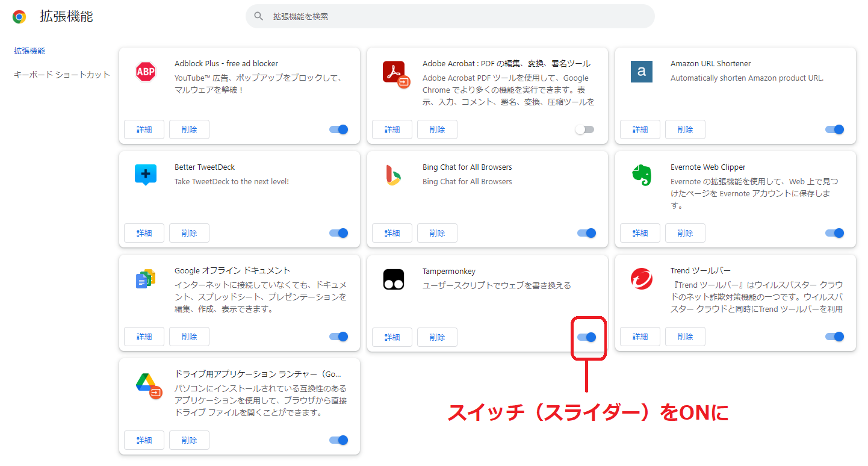Image resolution: width=868 pixels, height=466 pixels.
Task: Click the Chrome logo in the header
Action: coord(19,16)
